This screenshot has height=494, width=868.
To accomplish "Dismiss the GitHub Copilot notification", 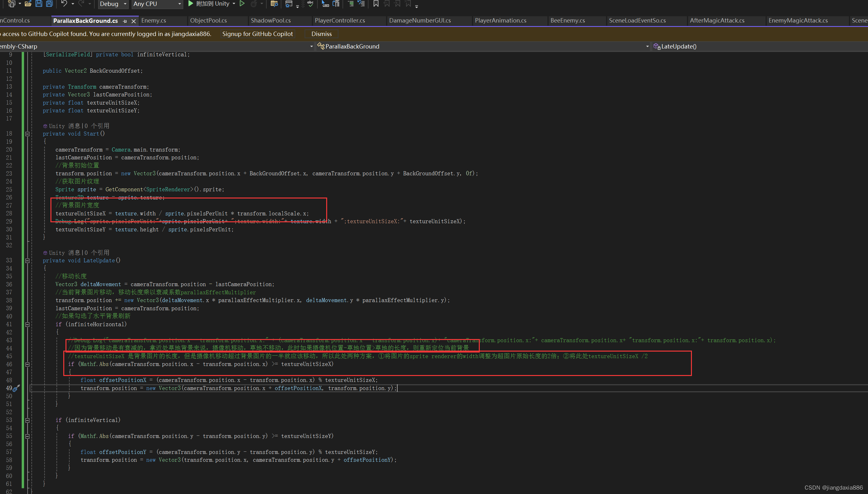I will (321, 34).
